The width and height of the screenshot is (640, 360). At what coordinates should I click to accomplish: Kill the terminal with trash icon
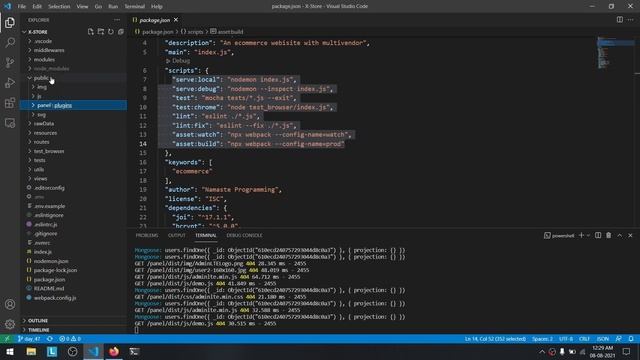tap(609, 236)
